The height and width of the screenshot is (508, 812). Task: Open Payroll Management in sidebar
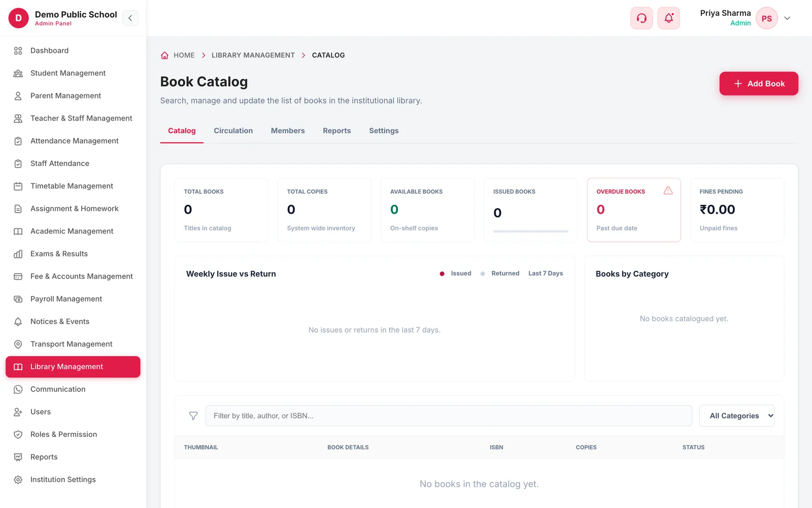coord(73,299)
